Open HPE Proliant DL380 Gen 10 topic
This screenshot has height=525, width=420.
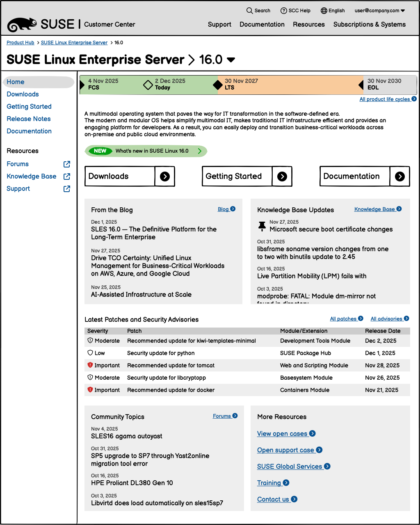pos(132,483)
